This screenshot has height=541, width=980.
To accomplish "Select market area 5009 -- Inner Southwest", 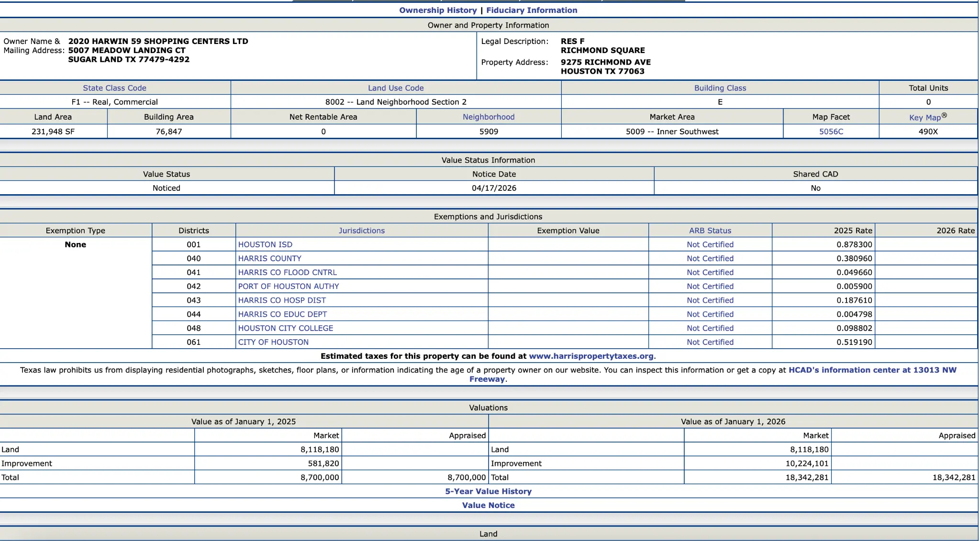I will click(672, 132).
